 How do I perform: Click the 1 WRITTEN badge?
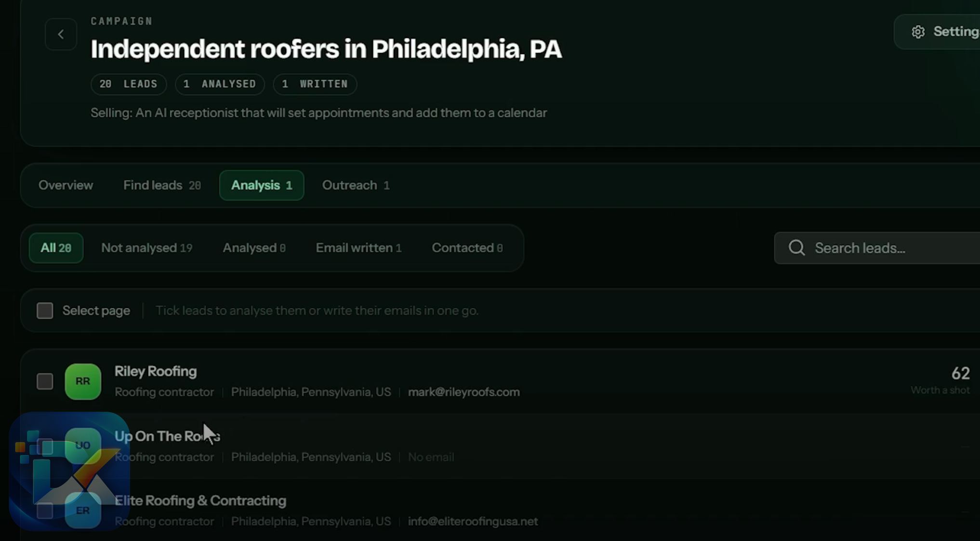315,84
